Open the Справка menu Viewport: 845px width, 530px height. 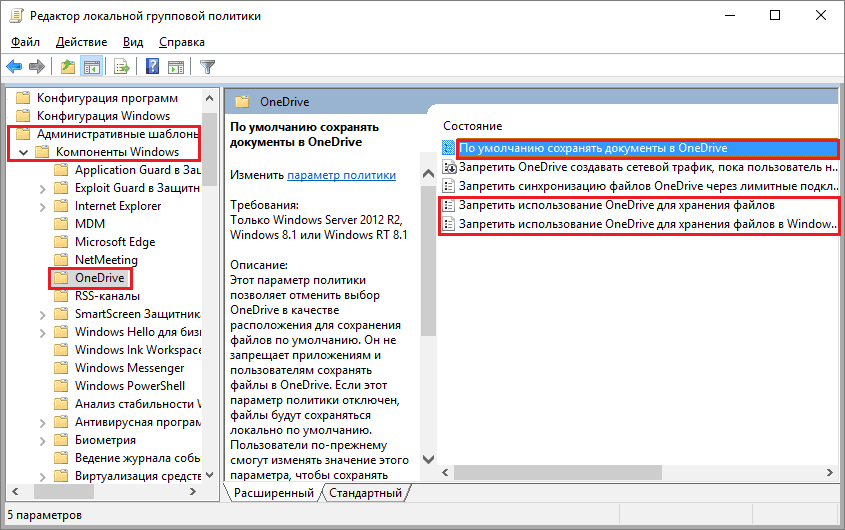coord(182,42)
